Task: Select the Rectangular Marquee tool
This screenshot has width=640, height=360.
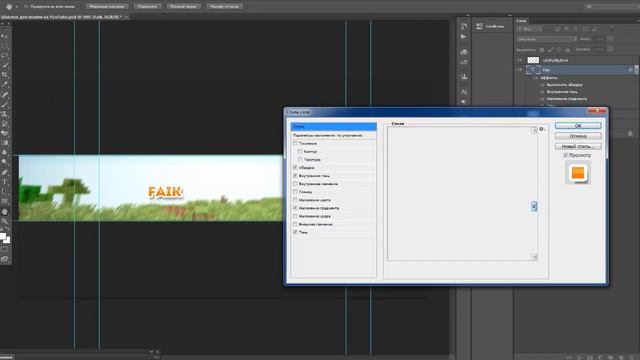Action: (x=5, y=46)
